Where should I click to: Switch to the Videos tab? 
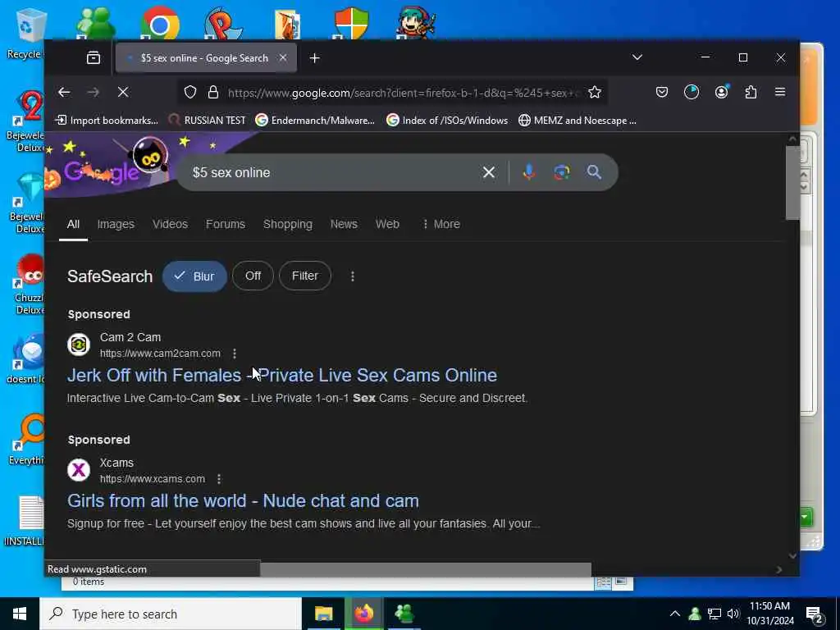(170, 224)
